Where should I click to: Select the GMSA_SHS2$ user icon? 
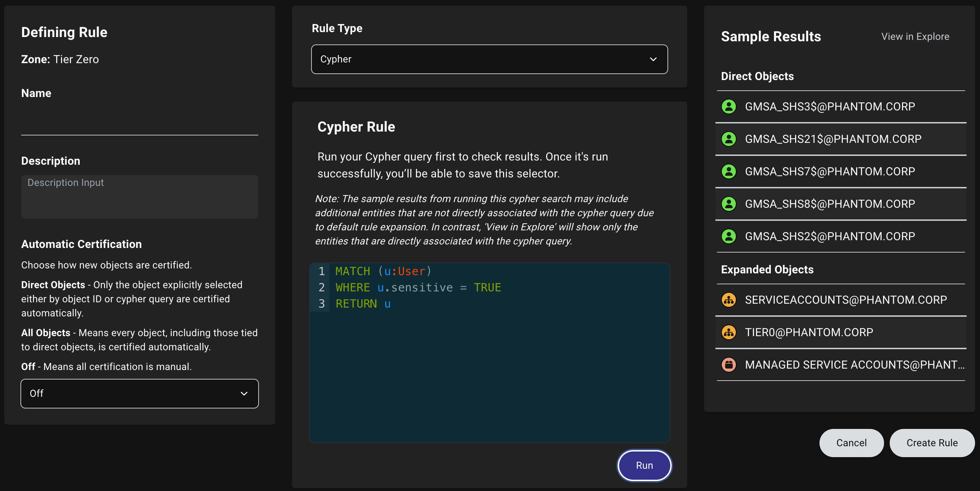point(729,236)
